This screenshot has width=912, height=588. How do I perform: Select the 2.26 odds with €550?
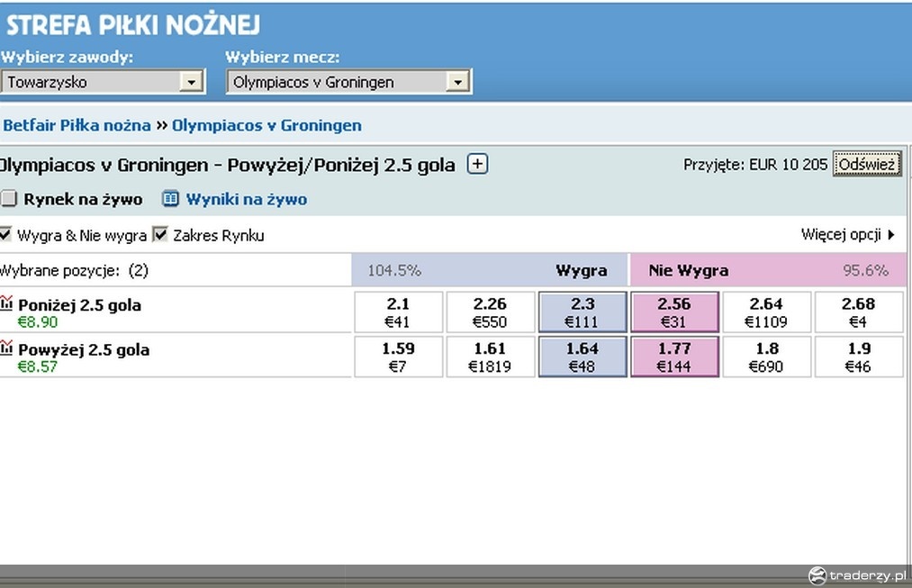[x=491, y=312]
